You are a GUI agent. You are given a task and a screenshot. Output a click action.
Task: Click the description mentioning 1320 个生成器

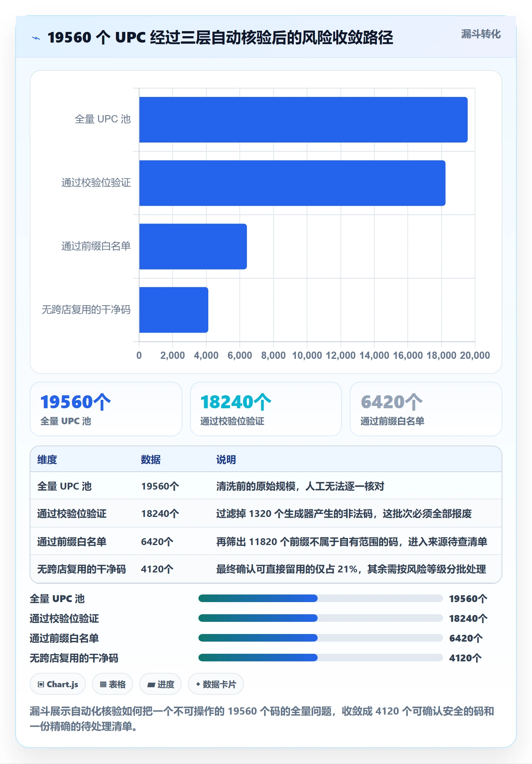(344, 514)
